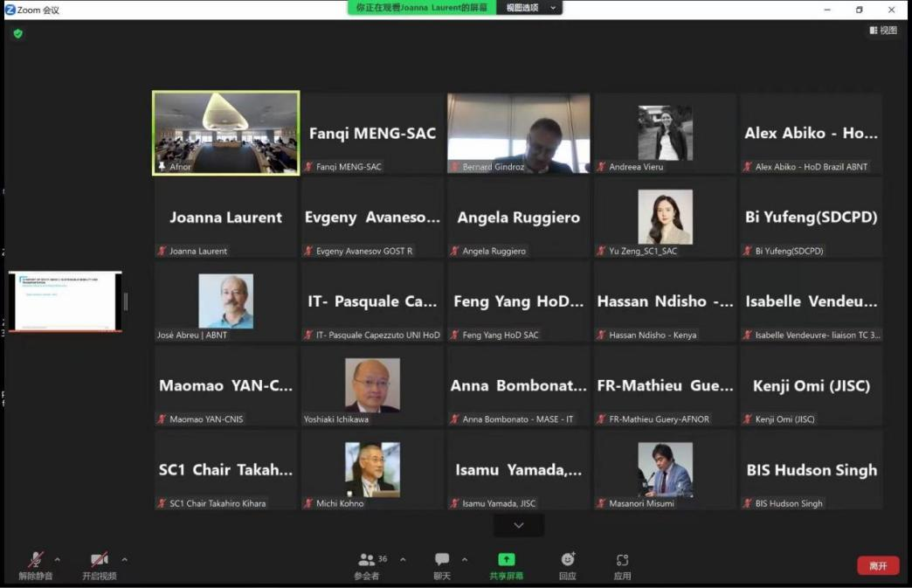The image size is (912, 588).
Task: Open the participants panel icon
Action: coord(367,560)
